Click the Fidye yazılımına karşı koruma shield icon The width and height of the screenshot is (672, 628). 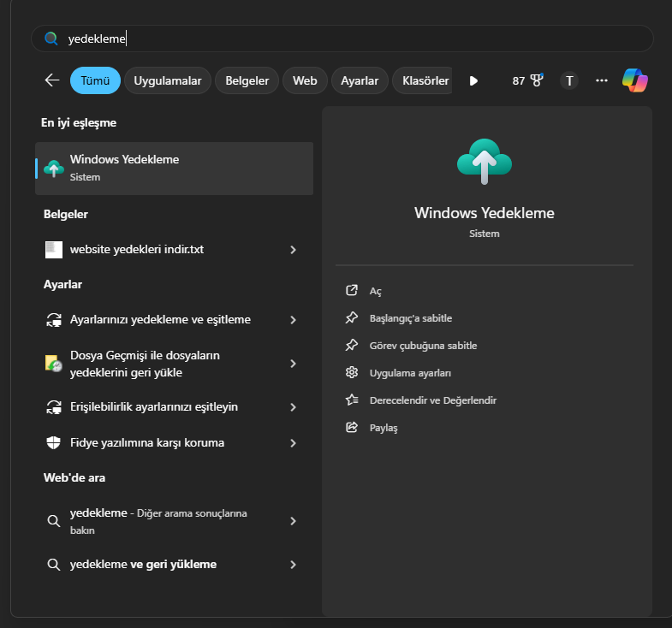coord(54,443)
